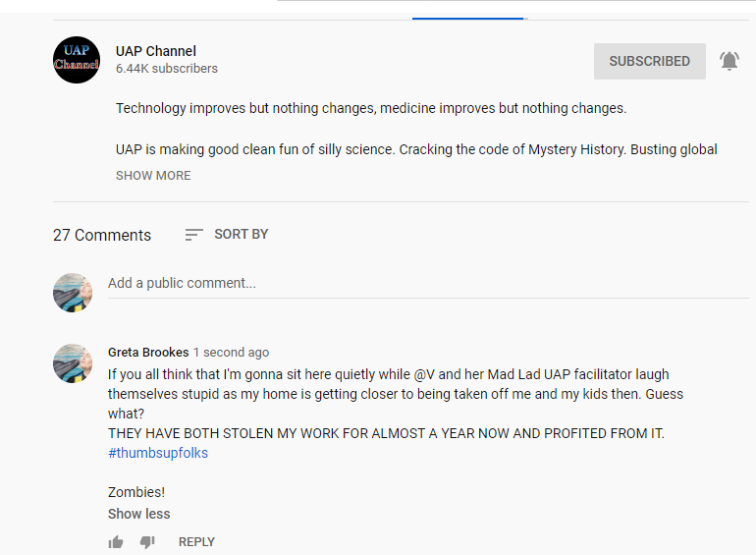Focus the "Add a public comment" field
The image size is (756, 555).
coord(427,283)
